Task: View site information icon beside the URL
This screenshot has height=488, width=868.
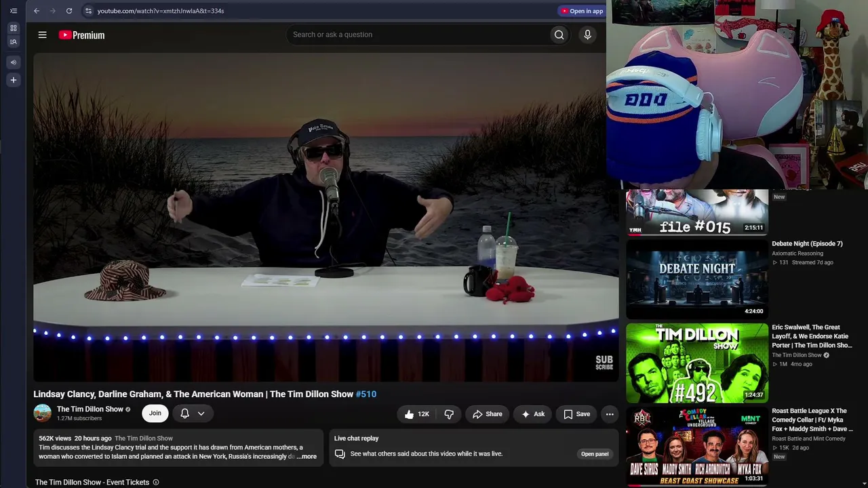Action: [88, 11]
